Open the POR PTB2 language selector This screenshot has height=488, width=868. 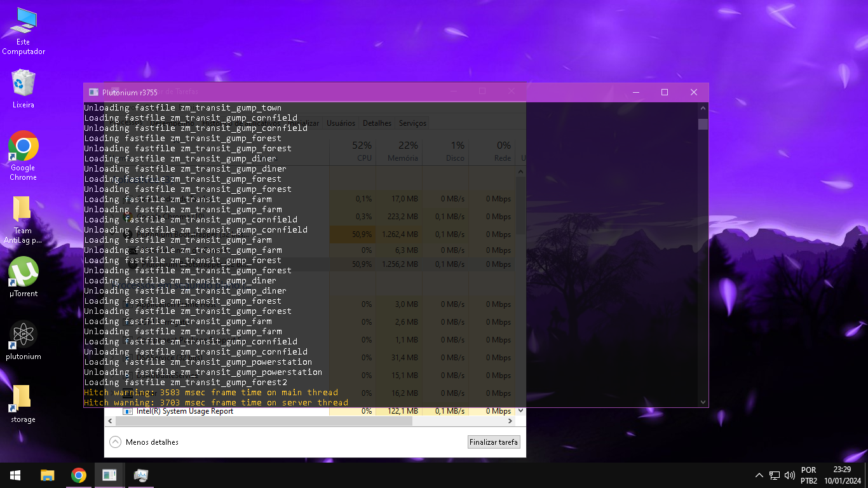(809, 475)
